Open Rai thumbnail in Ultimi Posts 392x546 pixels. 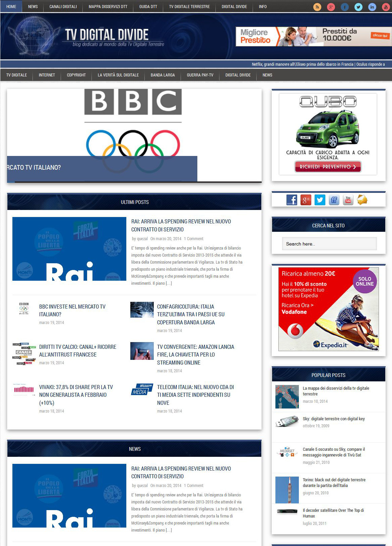(x=69, y=249)
